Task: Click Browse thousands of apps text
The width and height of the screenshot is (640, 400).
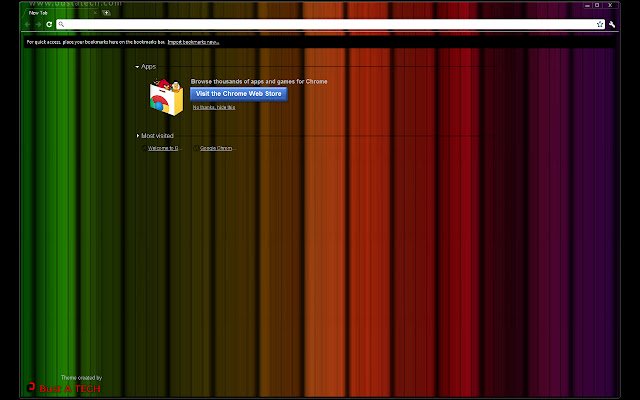Action: 259,82
